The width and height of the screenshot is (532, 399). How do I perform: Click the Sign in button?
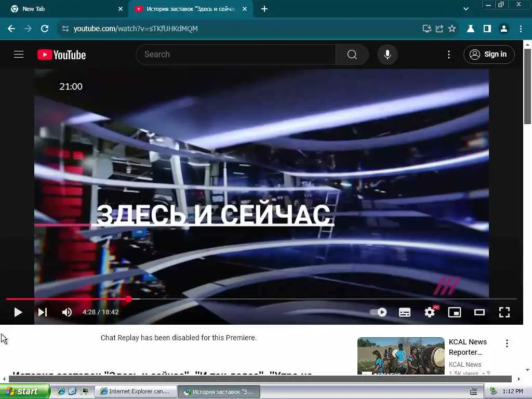(488, 54)
